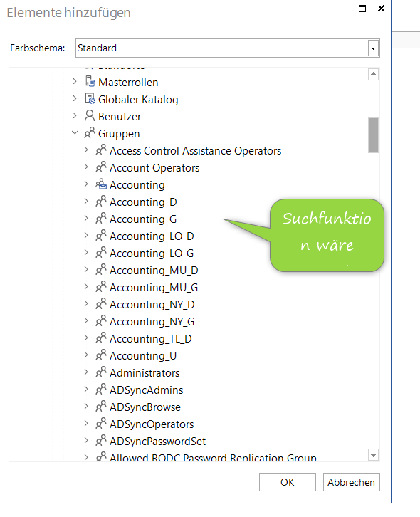The image size is (420, 517).
Task: Click the Accounting_NY_G group icon
Action: [x=101, y=321]
